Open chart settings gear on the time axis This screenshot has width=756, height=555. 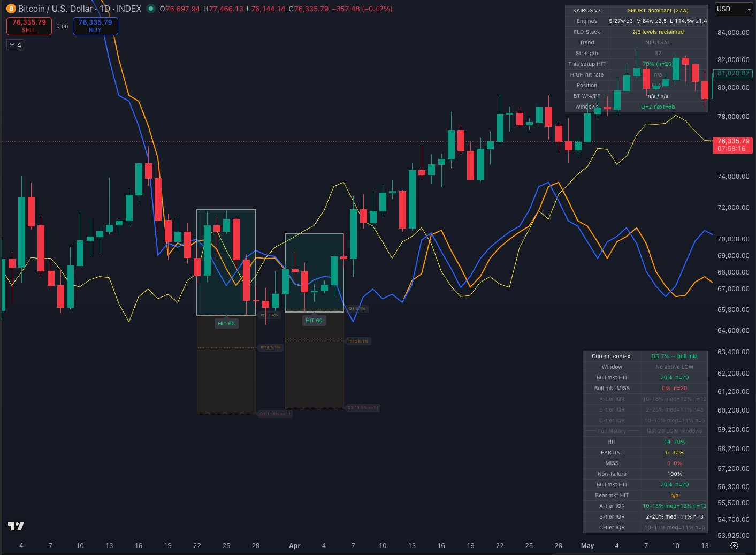pyautogui.click(x=734, y=545)
